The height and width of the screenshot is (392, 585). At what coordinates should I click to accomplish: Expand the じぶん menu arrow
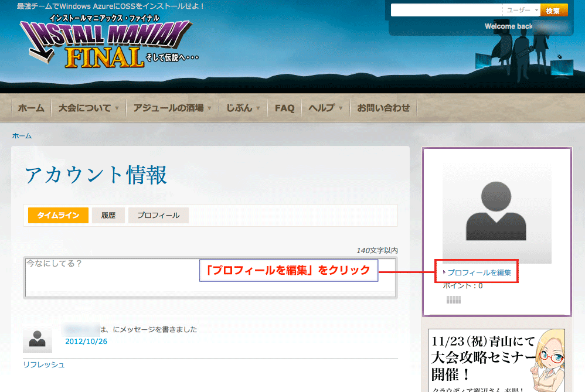[x=258, y=108]
